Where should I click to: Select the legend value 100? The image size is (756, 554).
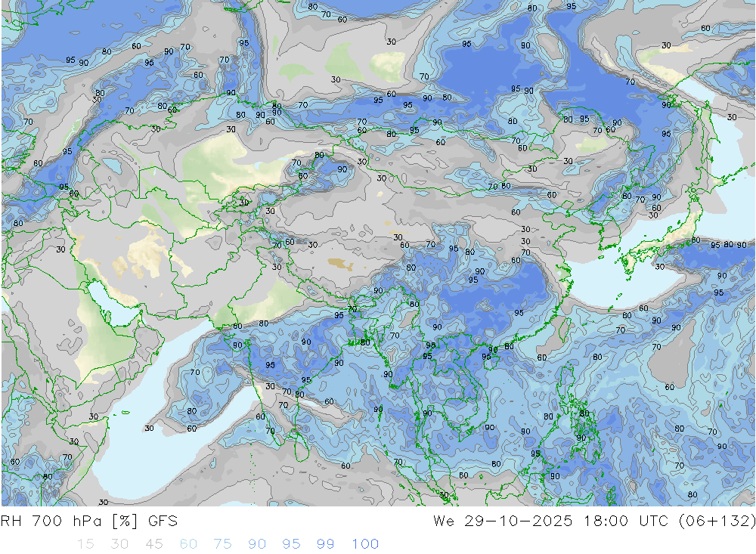[365, 544]
